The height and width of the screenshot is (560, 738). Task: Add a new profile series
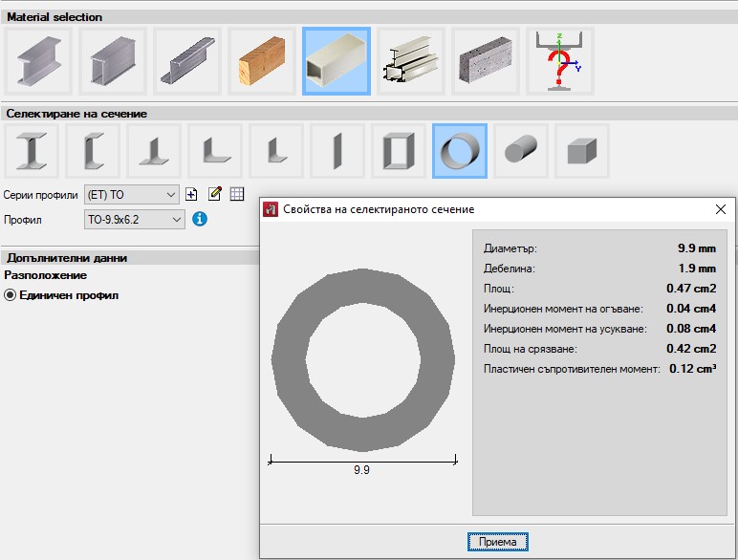(191, 194)
